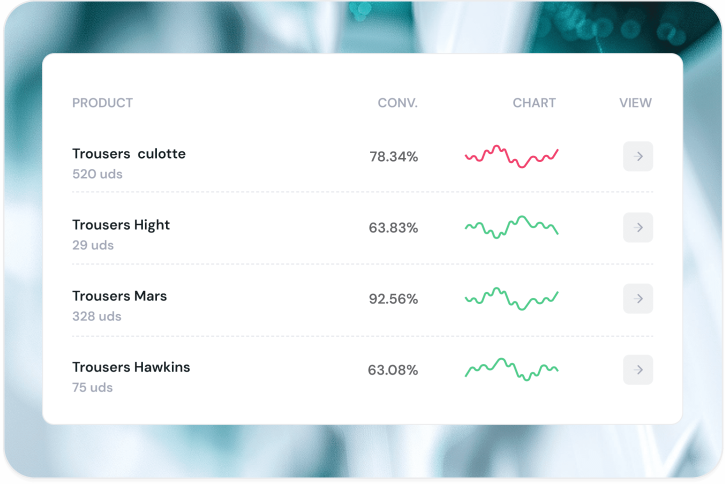Open the Trousers Mars product name

pos(119,296)
